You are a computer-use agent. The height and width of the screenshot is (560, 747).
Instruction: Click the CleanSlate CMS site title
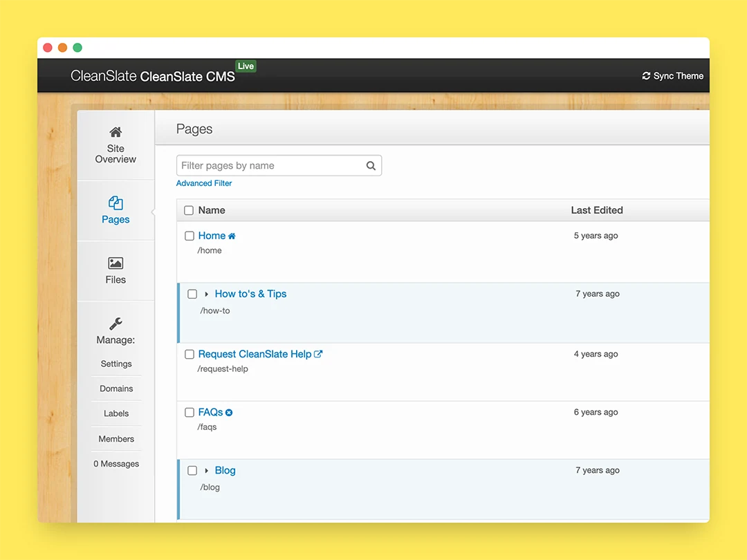[187, 76]
